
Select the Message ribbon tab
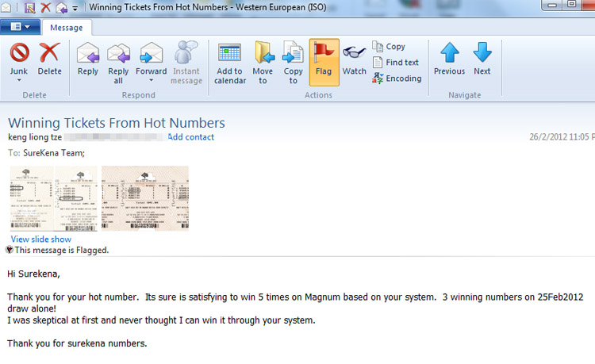(x=67, y=28)
